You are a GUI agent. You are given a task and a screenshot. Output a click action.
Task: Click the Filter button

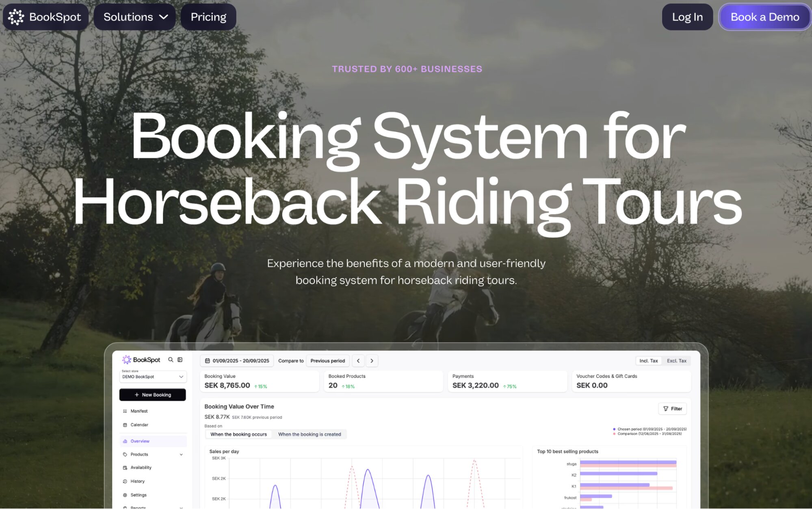point(672,409)
